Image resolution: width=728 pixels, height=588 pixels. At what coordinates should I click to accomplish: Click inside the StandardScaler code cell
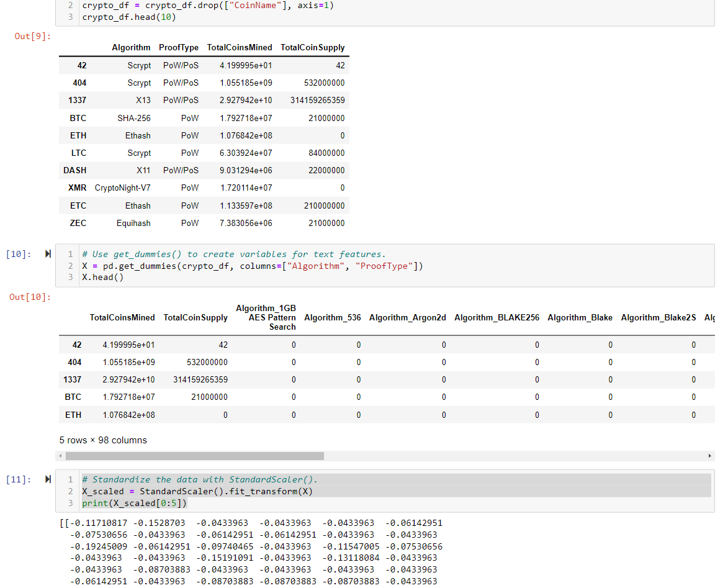pos(385,491)
